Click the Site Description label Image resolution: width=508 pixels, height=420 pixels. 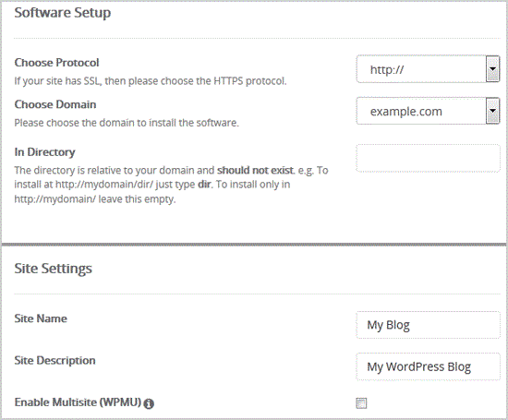click(55, 360)
